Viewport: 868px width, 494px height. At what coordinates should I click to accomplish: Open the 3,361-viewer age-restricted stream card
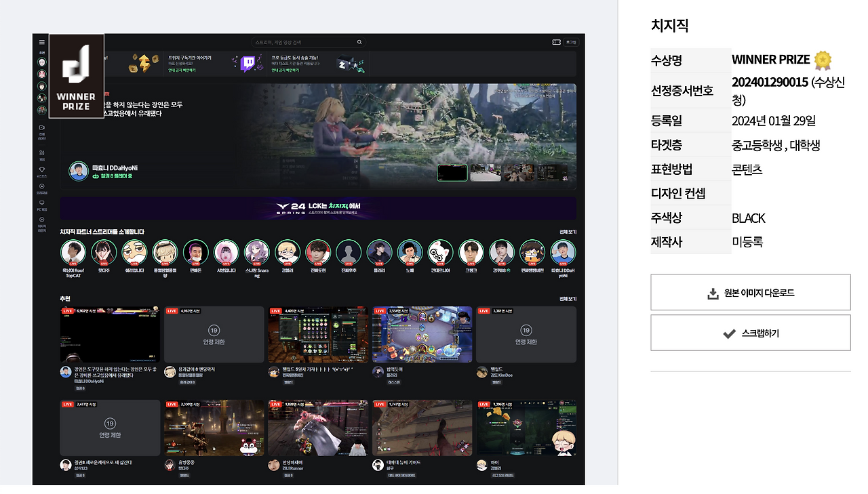[x=526, y=334]
